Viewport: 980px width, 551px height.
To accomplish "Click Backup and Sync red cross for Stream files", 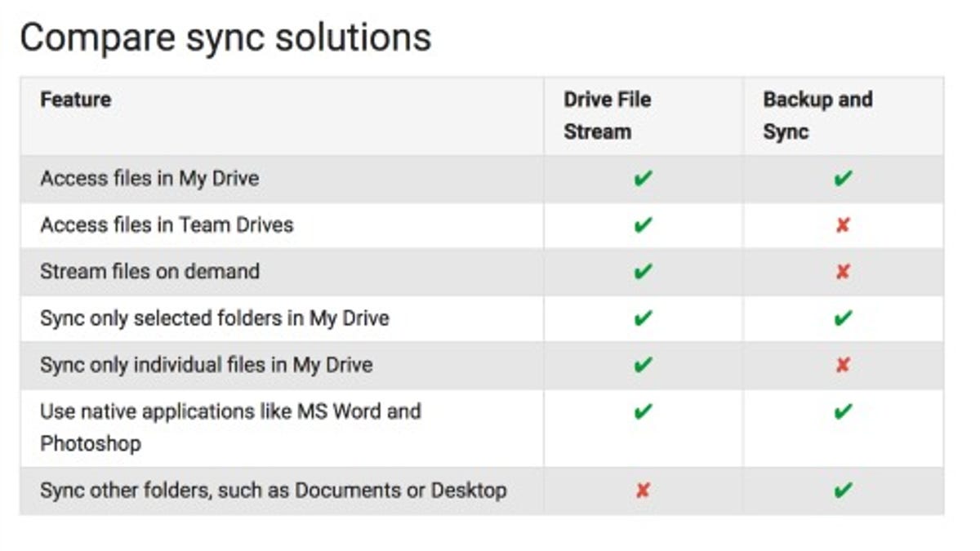I will [x=843, y=272].
